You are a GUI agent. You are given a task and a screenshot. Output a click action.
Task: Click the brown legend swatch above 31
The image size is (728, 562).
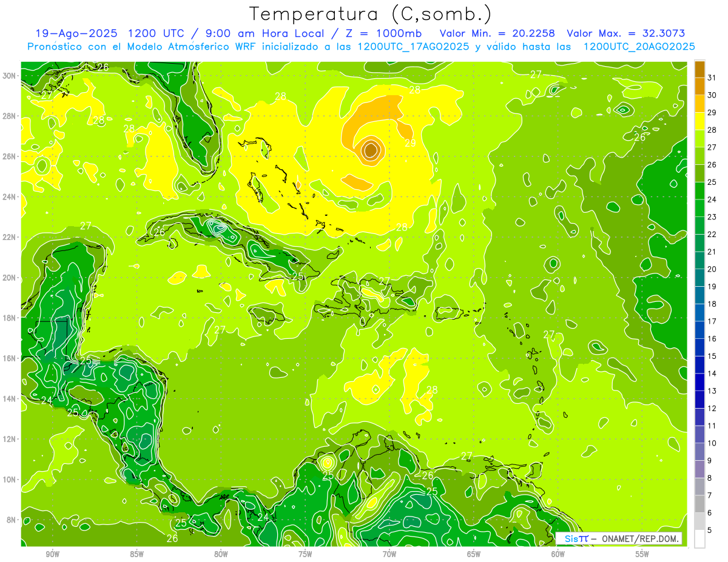(x=700, y=69)
